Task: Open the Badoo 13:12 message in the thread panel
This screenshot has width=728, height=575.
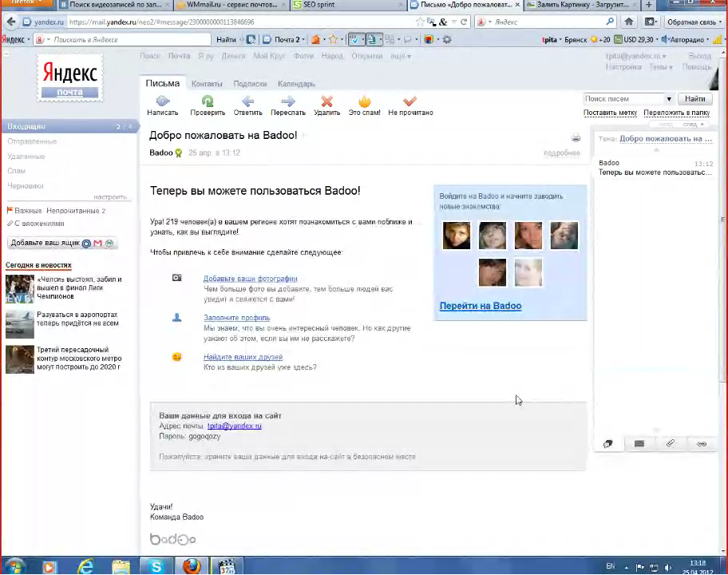Action: point(655,168)
